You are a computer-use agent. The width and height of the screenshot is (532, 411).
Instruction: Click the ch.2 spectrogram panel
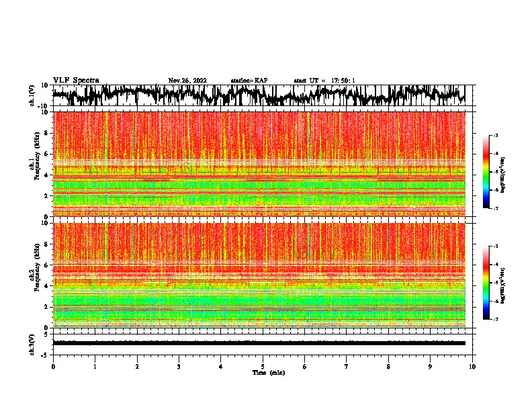(x=259, y=275)
